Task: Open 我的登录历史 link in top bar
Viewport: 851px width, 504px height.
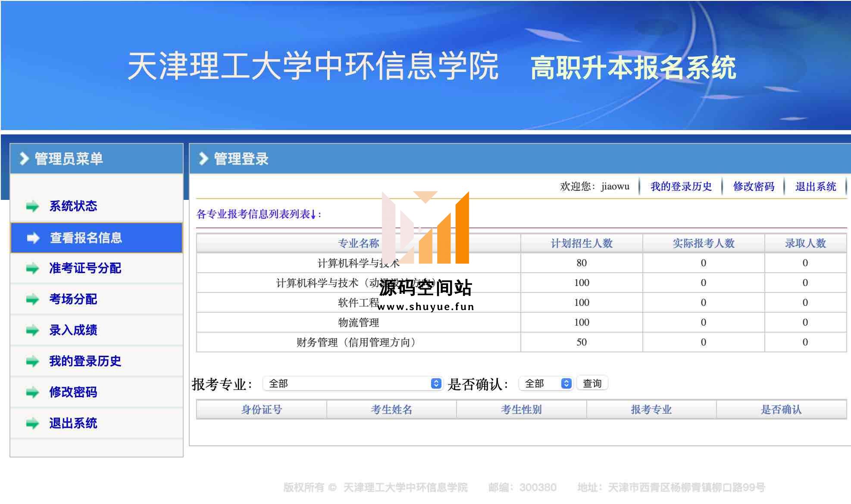Action: (x=681, y=187)
